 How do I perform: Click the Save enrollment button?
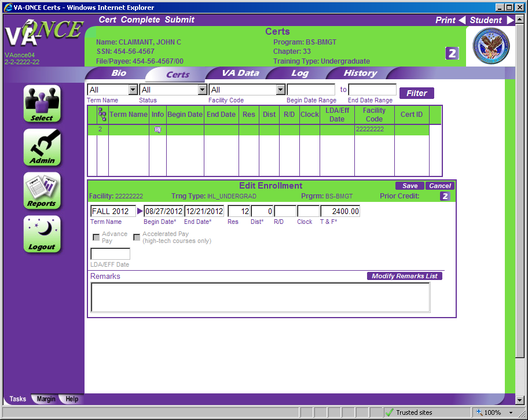(x=409, y=186)
